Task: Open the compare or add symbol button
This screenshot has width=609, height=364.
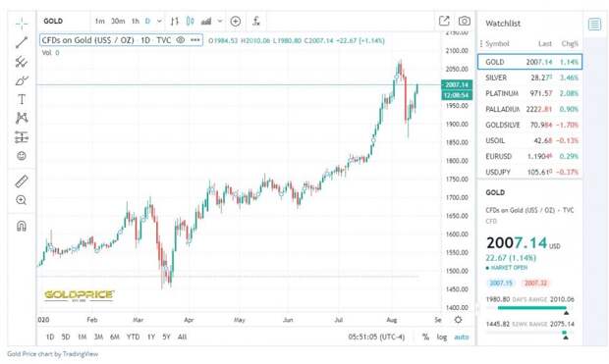Action: (236, 22)
